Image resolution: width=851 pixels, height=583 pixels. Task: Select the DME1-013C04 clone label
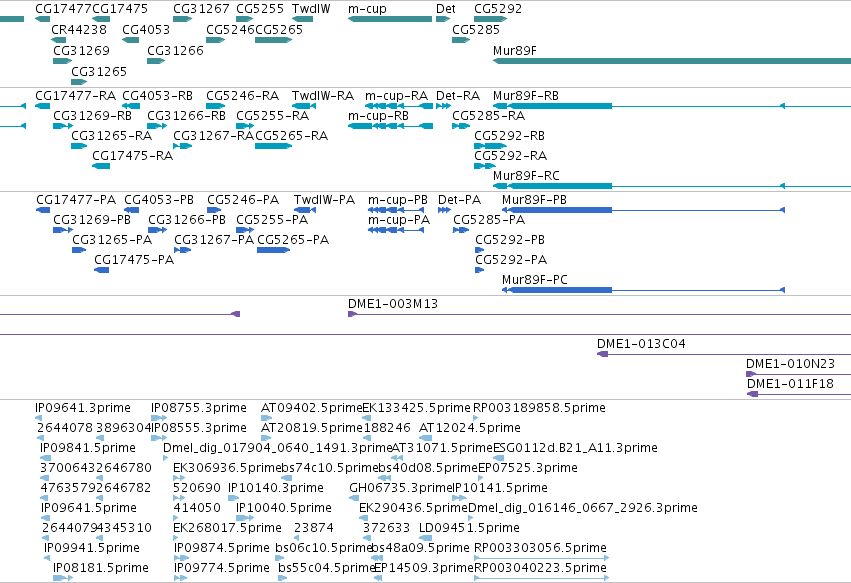(x=641, y=344)
